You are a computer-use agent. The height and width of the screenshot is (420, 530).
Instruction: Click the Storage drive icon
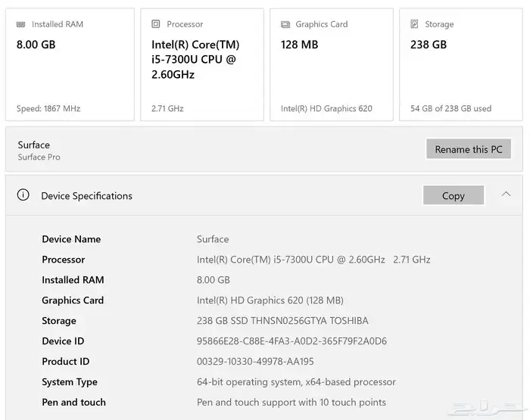pyautogui.click(x=414, y=24)
